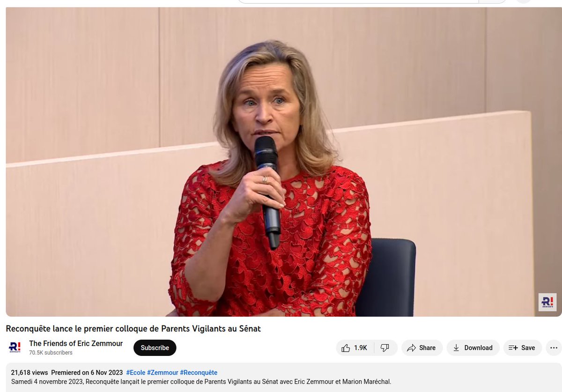Like the video with thumbs up

coord(354,348)
